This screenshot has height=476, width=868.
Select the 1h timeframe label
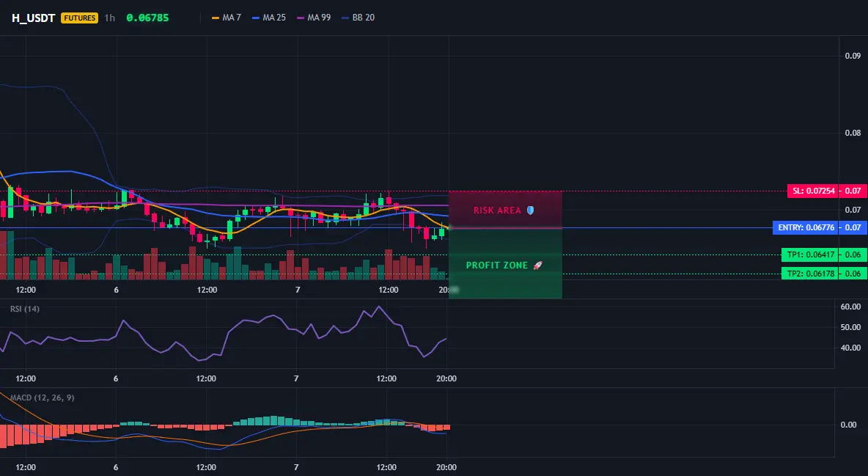pos(110,18)
